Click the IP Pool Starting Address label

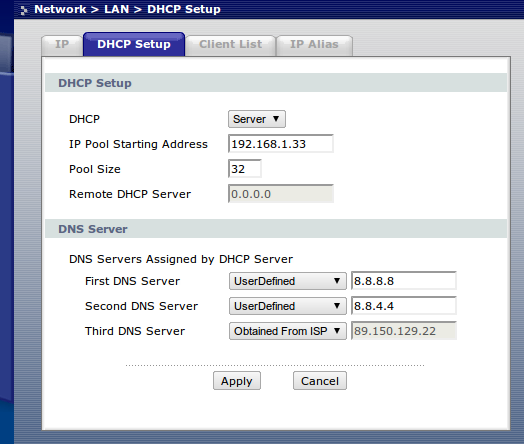point(138,144)
